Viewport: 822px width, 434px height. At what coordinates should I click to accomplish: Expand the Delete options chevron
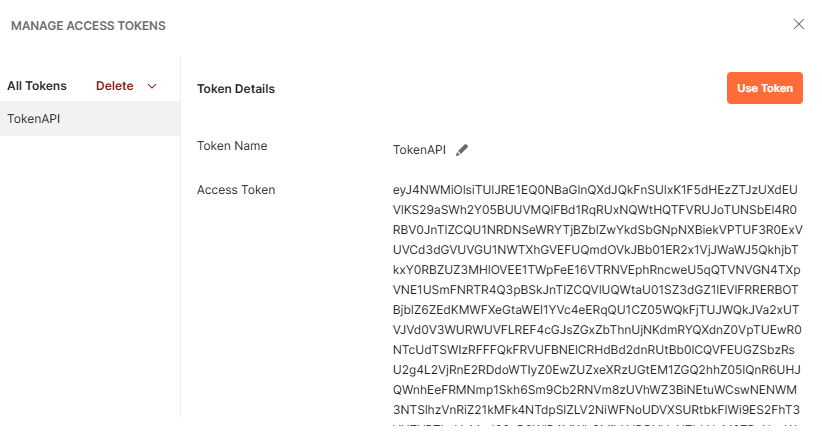pos(152,86)
